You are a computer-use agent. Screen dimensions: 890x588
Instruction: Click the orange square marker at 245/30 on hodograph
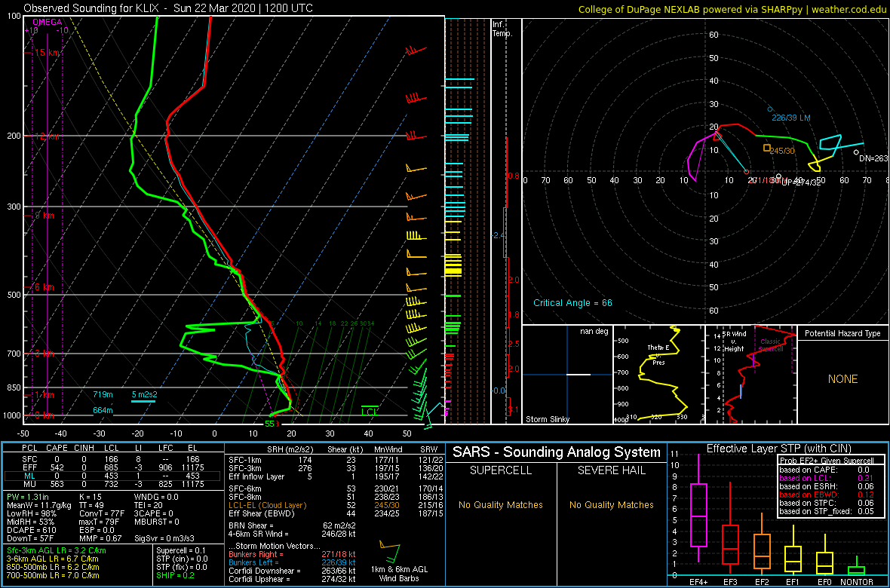[x=767, y=148]
